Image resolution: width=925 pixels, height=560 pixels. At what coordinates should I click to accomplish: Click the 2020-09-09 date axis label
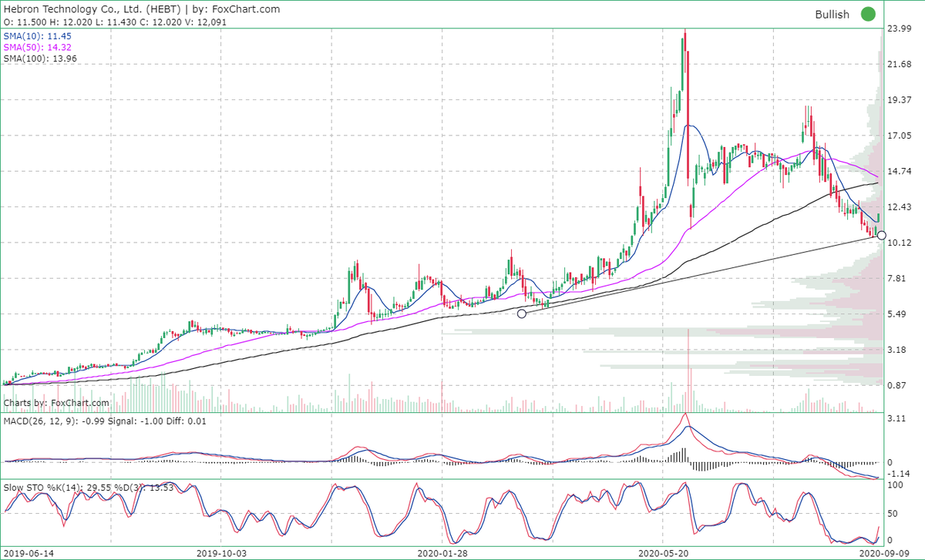tap(883, 553)
